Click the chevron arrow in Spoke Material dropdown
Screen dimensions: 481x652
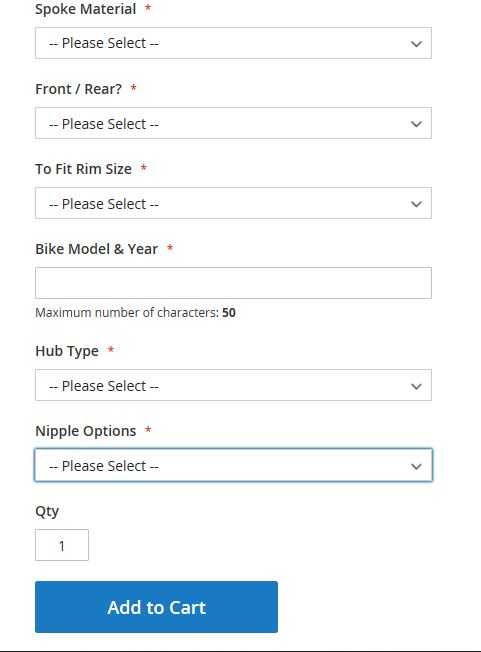click(x=416, y=44)
